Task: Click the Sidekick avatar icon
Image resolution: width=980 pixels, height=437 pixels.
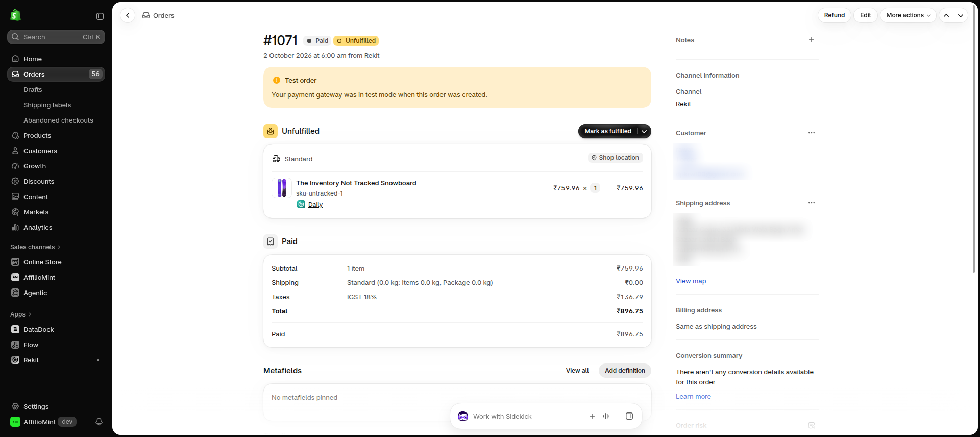Action: tap(463, 416)
